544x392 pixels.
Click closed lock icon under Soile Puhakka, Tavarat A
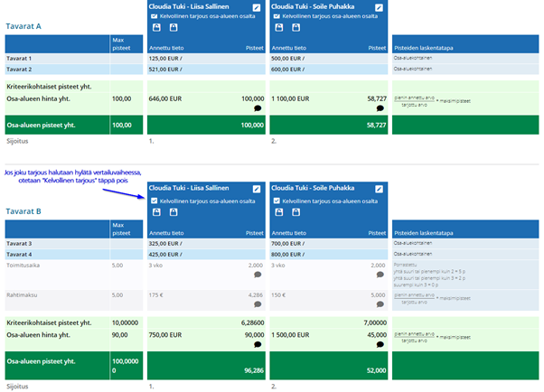point(295,27)
